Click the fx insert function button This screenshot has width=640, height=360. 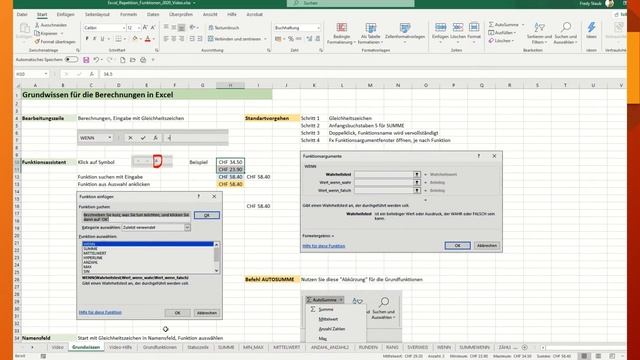coord(91,74)
